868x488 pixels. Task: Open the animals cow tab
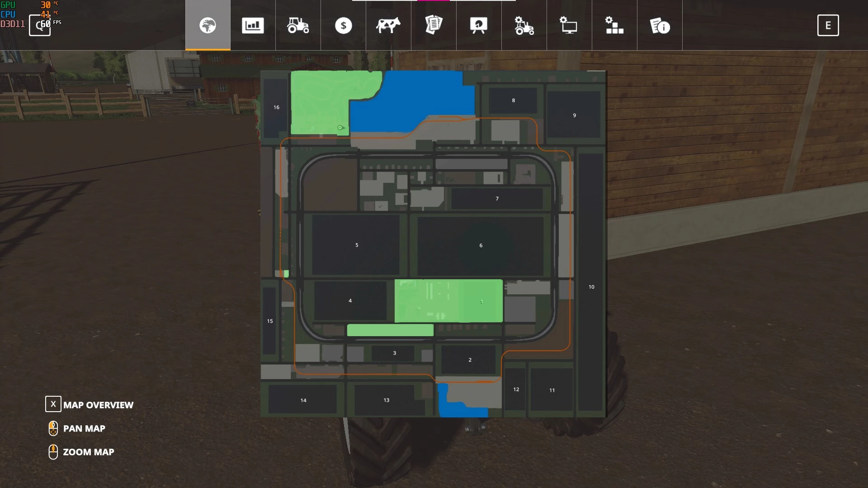coord(388,25)
